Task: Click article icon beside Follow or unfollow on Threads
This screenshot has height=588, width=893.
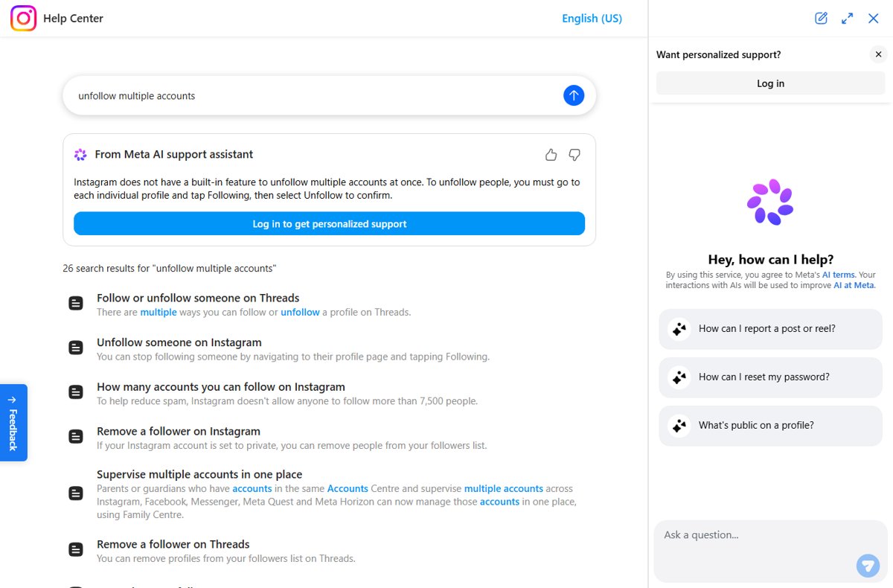Action: (76, 304)
